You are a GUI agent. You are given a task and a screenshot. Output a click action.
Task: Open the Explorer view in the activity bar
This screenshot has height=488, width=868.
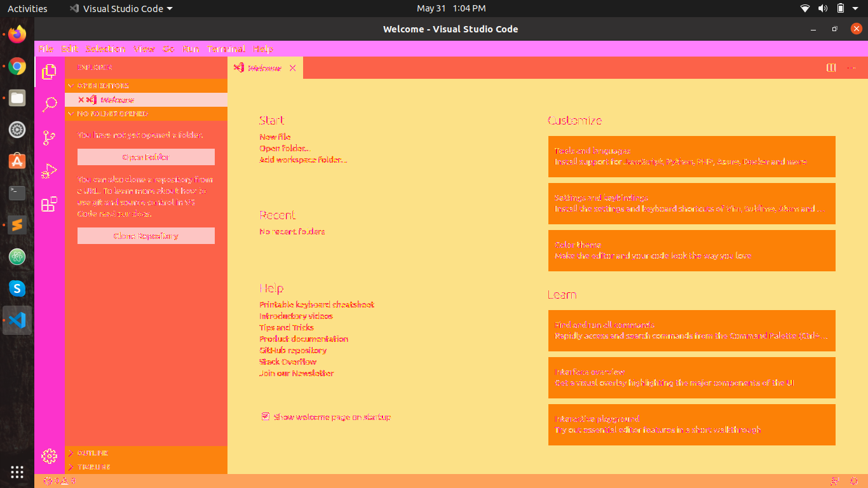pos(50,73)
